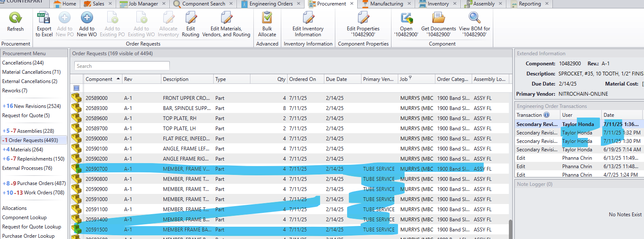Image resolution: width=644 pixels, height=239 pixels.
Task: Open the Job column filter
Action: click(x=410, y=78)
